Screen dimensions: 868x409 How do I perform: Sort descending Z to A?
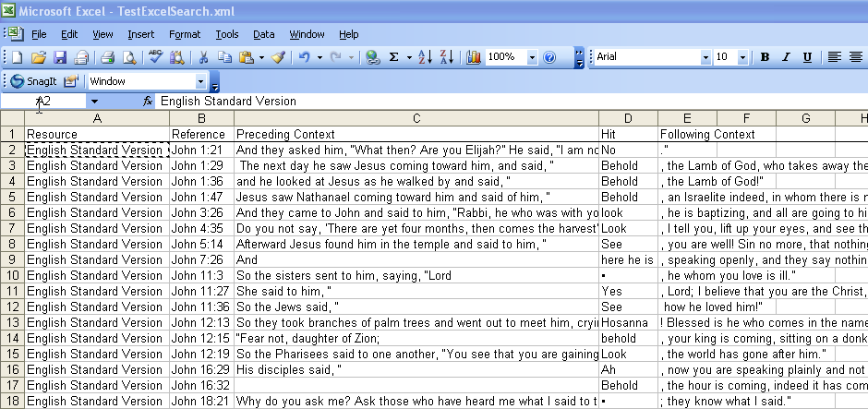[447, 57]
